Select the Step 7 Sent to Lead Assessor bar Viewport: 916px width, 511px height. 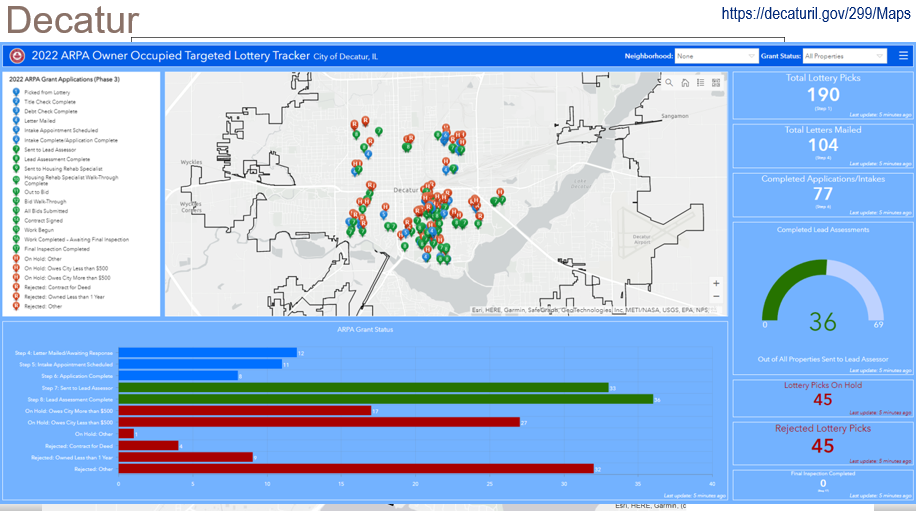(x=363, y=388)
